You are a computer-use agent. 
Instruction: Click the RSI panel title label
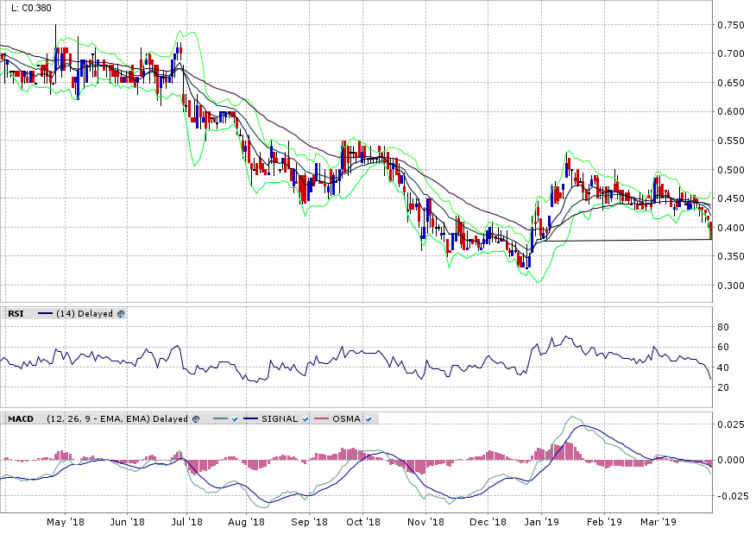(x=16, y=314)
